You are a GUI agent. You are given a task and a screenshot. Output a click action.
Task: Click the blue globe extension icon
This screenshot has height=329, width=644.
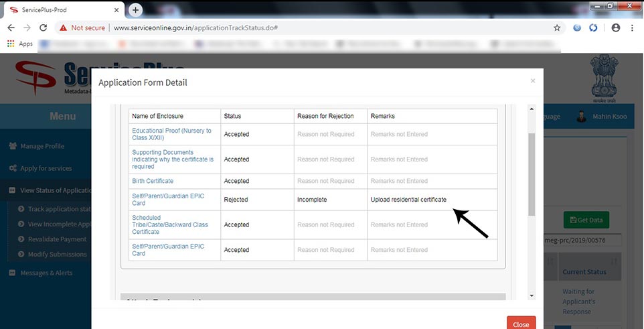[577, 27]
